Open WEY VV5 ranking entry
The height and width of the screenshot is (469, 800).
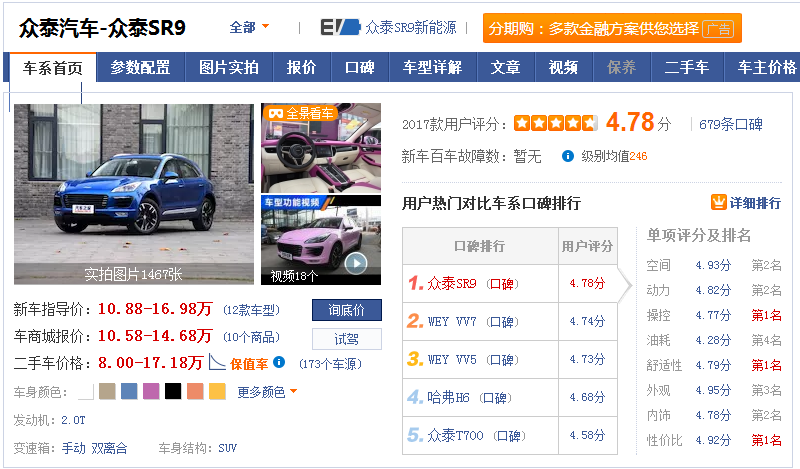(x=452, y=359)
